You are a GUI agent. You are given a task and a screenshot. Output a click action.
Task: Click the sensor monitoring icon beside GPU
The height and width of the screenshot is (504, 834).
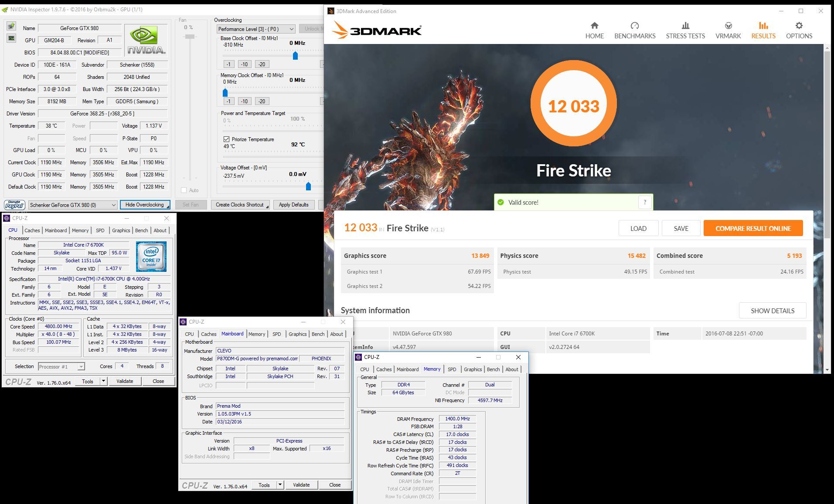11,38
